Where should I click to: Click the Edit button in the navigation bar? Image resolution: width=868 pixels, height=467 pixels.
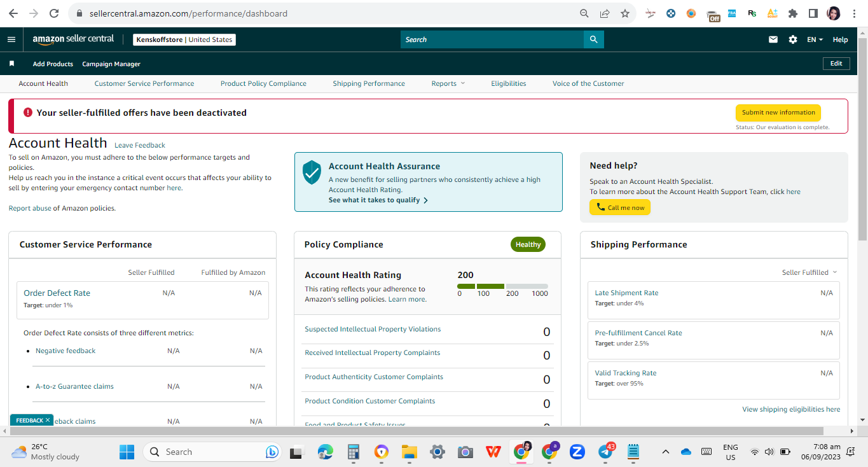point(836,64)
